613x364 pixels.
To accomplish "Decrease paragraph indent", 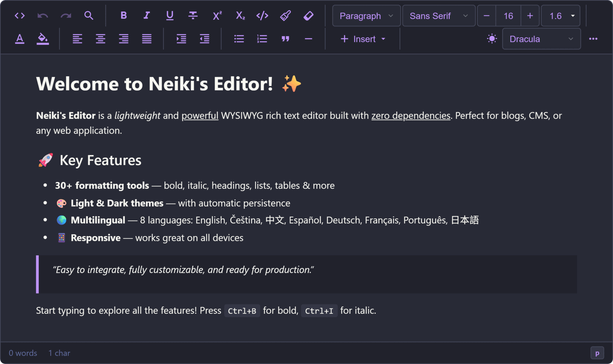I will click(x=205, y=39).
